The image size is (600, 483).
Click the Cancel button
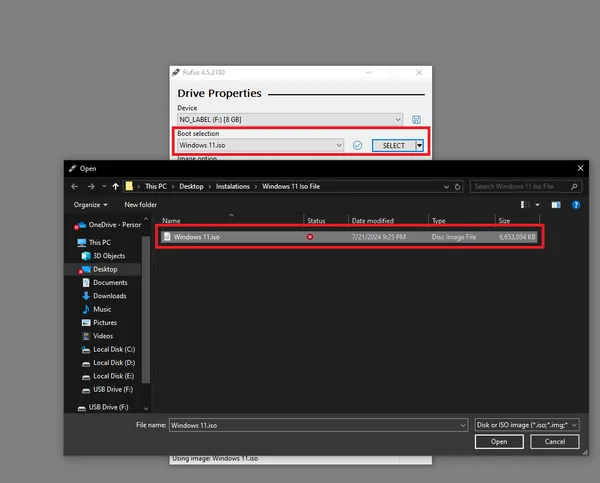pos(554,442)
